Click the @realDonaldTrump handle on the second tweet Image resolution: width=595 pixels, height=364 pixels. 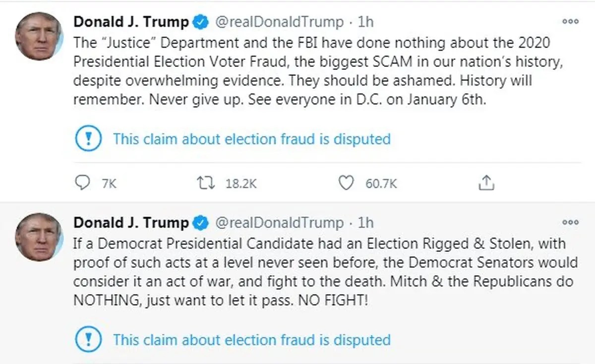(279, 223)
